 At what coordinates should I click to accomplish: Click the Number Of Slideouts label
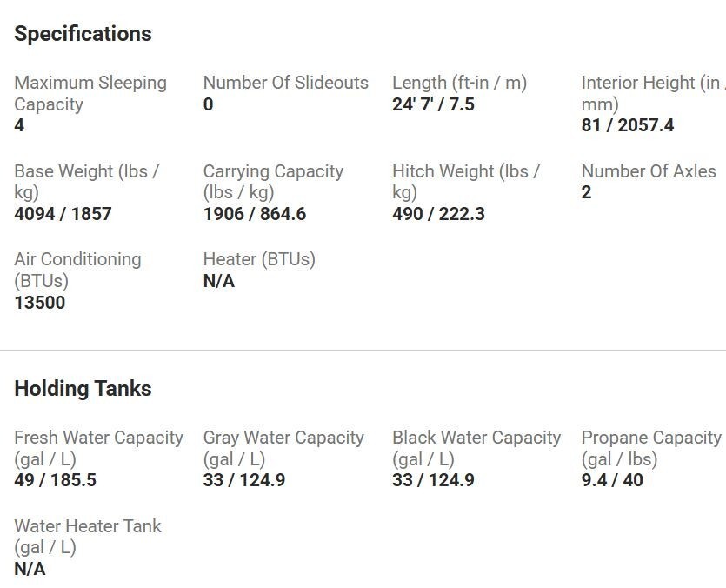[285, 83]
